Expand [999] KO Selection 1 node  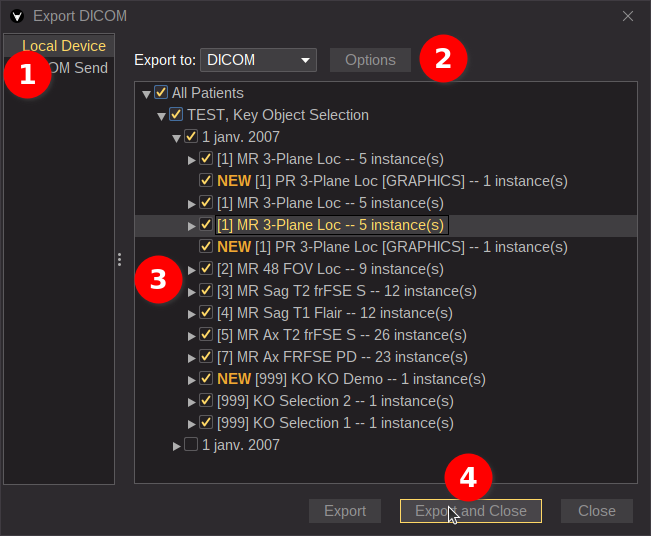pos(191,424)
